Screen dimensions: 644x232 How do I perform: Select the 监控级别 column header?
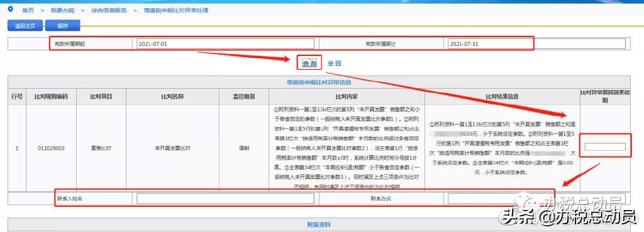pyautogui.click(x=243, y=97)
